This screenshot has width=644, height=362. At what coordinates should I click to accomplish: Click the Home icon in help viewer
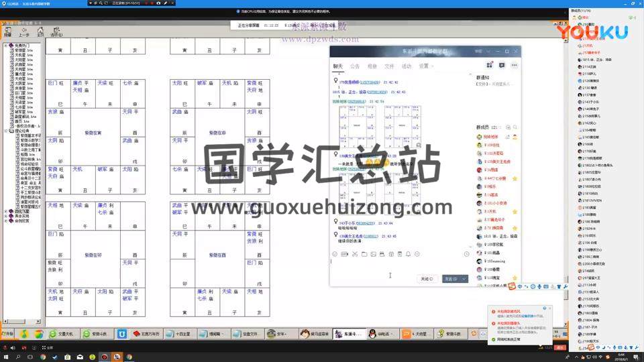click(x=40, y=32)
